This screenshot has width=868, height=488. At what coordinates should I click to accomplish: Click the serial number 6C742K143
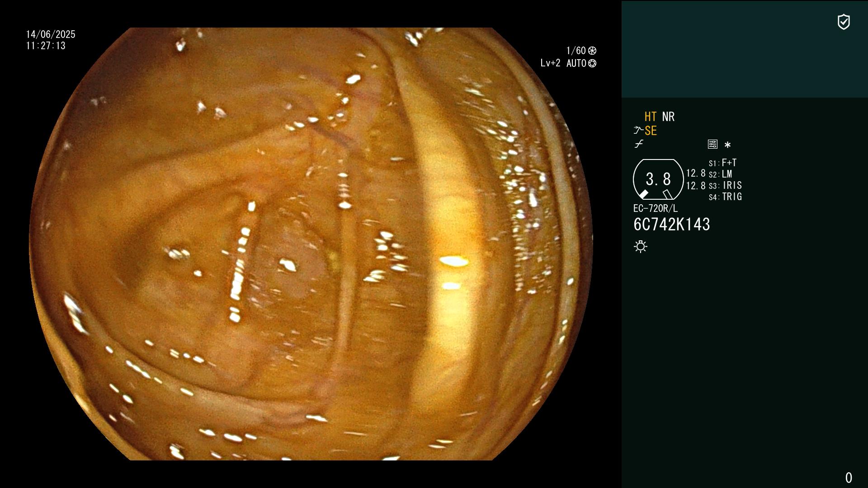(x=672, y=225)
